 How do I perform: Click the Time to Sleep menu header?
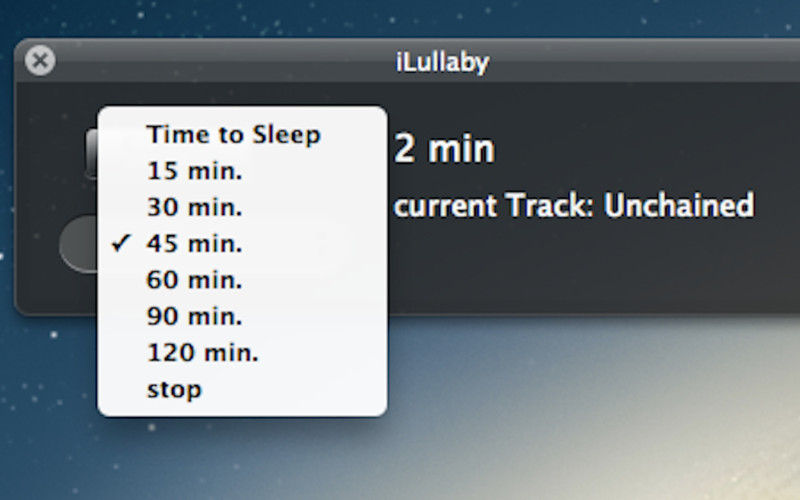tap(234, 135)
